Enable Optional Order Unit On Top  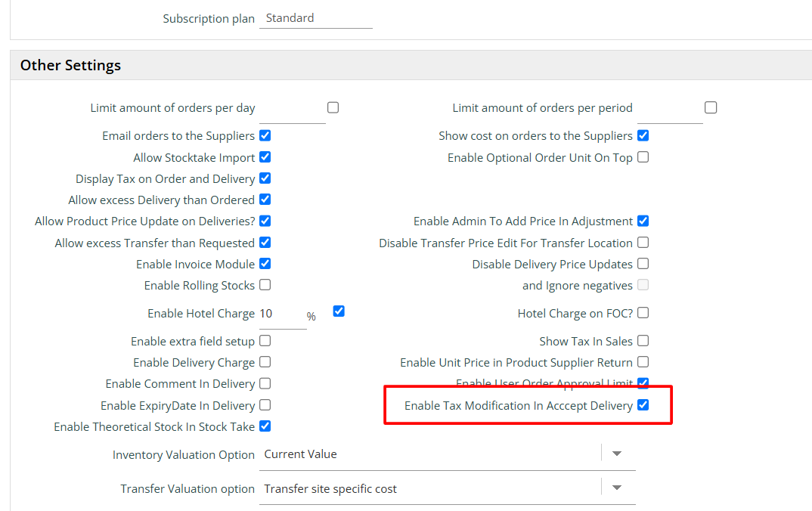click(x=643, y=157)
